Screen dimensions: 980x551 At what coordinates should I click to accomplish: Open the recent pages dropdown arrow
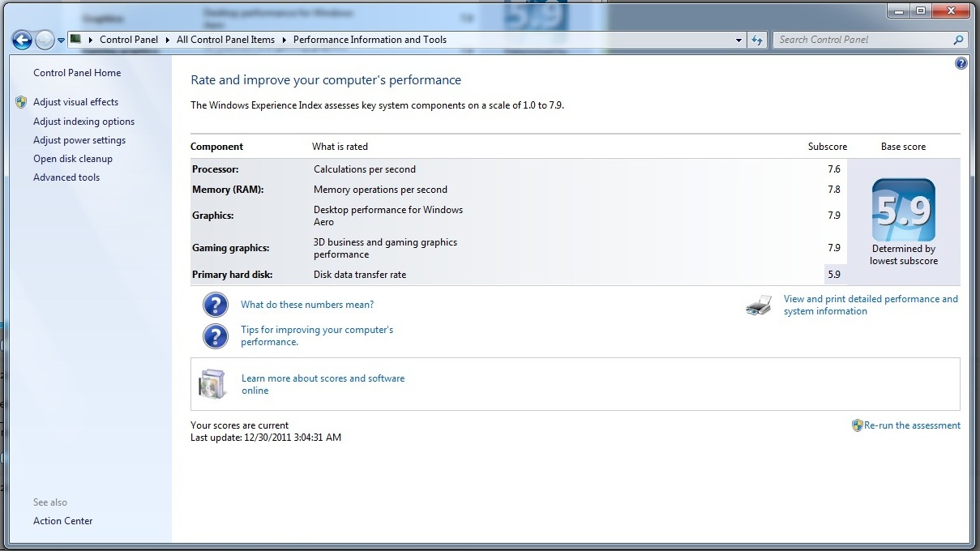click(x=61, y=40)
